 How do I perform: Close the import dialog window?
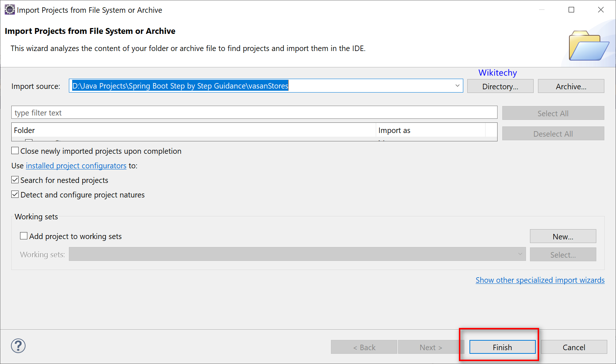pos(601,10)
